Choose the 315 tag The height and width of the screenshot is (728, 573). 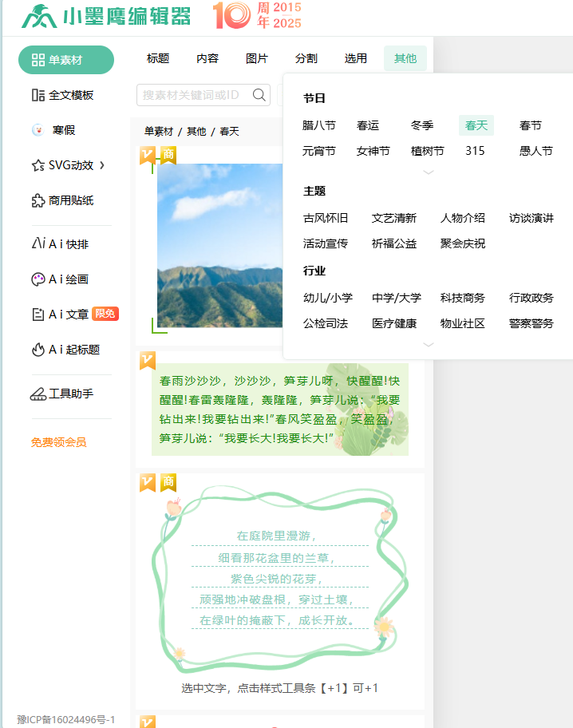click(x=475, y=151)
